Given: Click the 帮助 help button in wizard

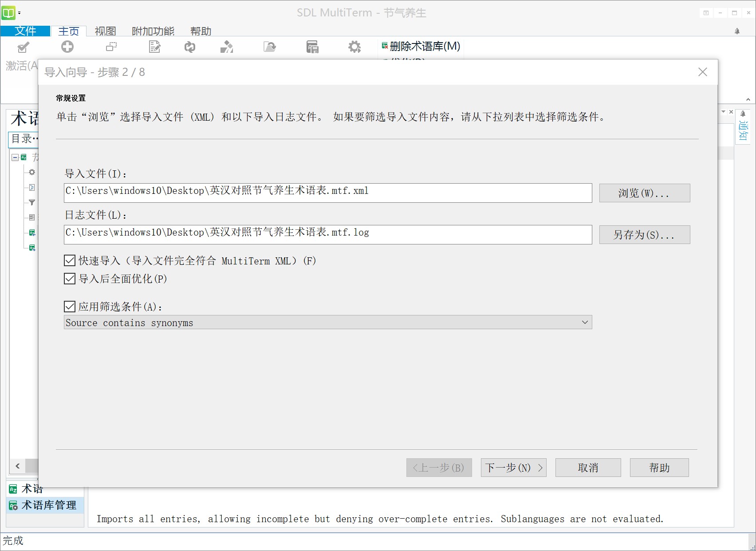Looking at the screenshot, I should [x=659, y=468].
